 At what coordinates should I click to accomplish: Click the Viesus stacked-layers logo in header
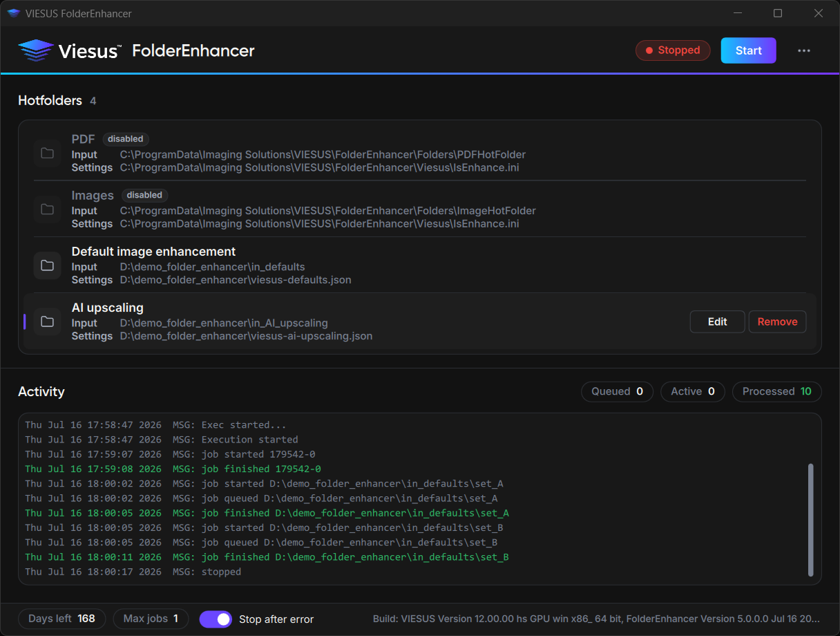36,50
